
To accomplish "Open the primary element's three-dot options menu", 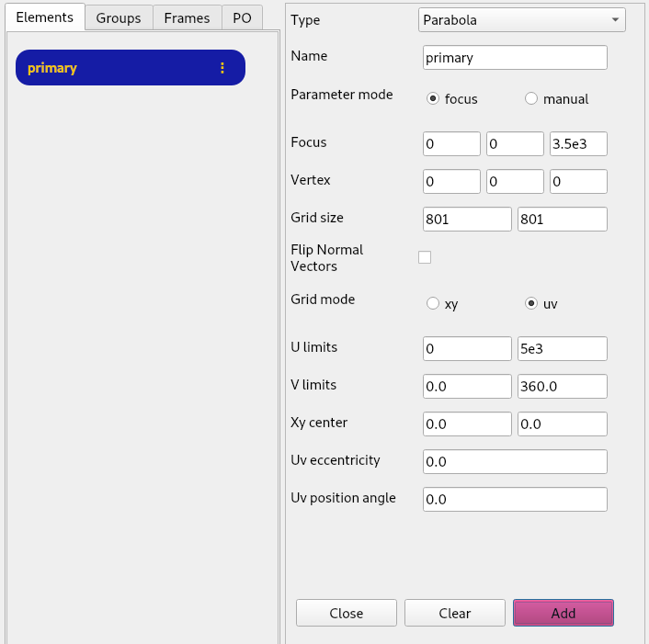I will tap(222, 68).
